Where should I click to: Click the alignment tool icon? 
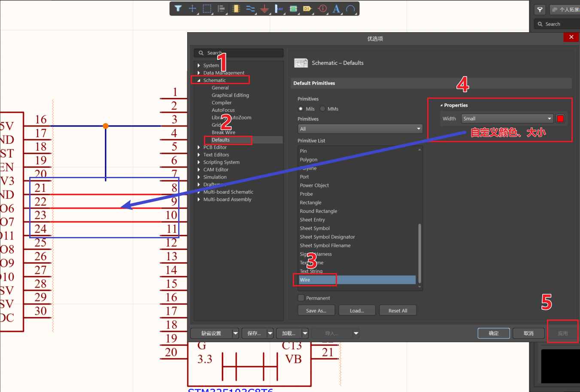[221, 9]
